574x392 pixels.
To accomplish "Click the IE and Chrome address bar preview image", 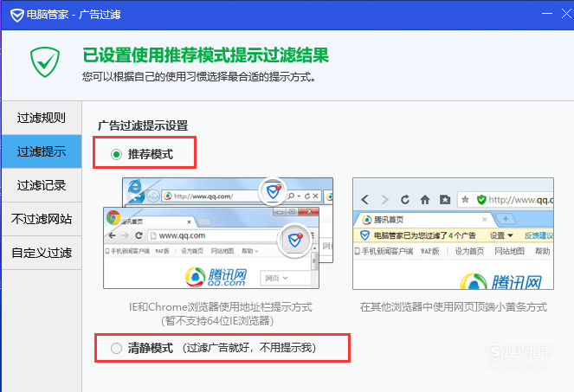I will 218,233.
